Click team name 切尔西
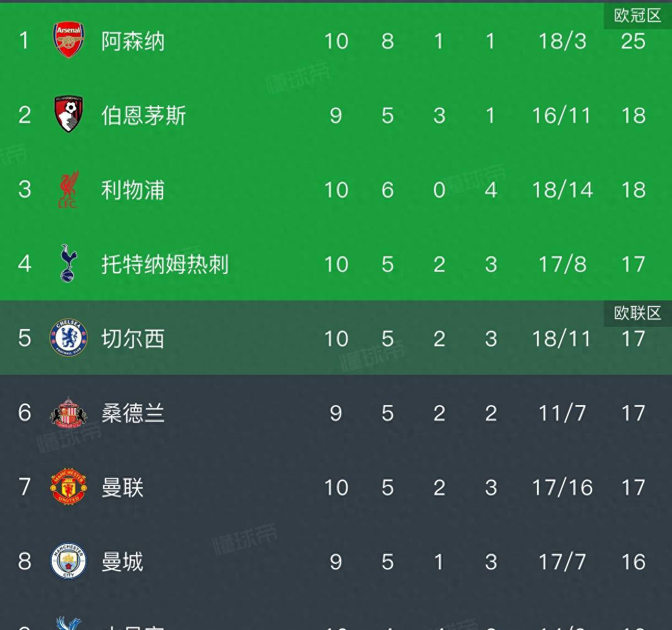Viewport: 672px width, 630px height. [133, 339]
